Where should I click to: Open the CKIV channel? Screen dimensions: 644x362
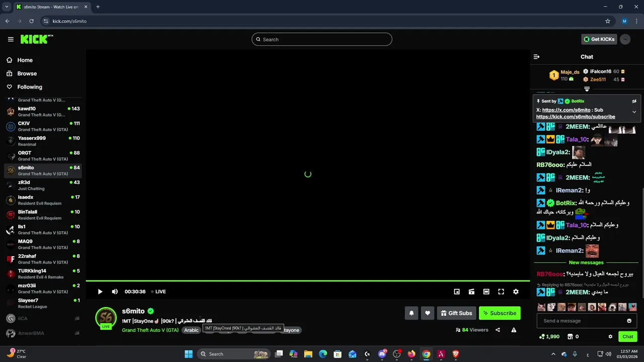pyautogui.click(x=43, y=126)
